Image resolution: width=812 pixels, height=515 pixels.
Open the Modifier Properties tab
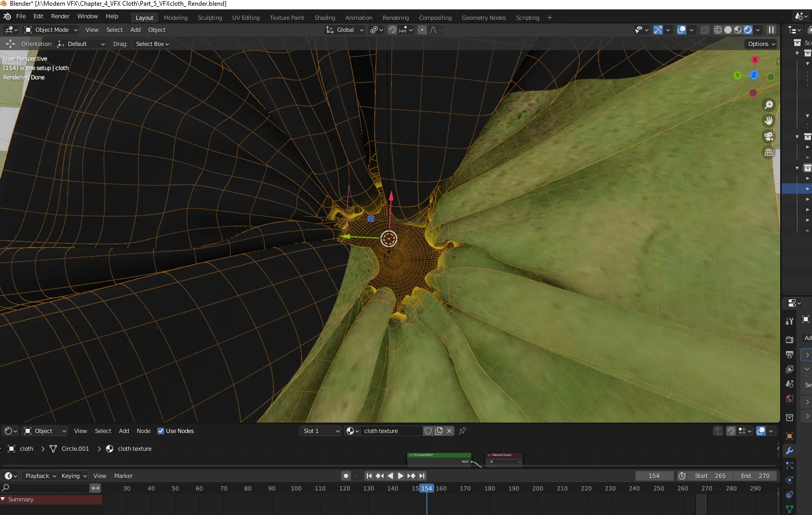[789, 451]
